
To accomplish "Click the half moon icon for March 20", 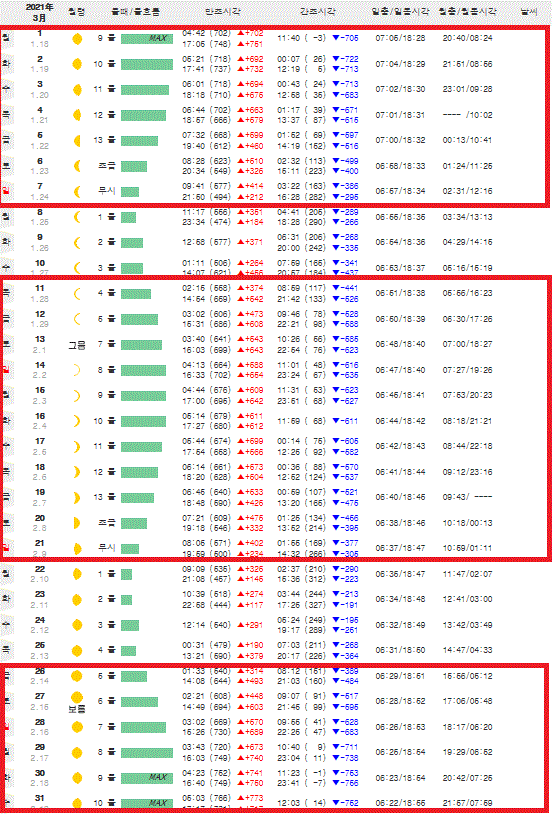I will 77,523.
